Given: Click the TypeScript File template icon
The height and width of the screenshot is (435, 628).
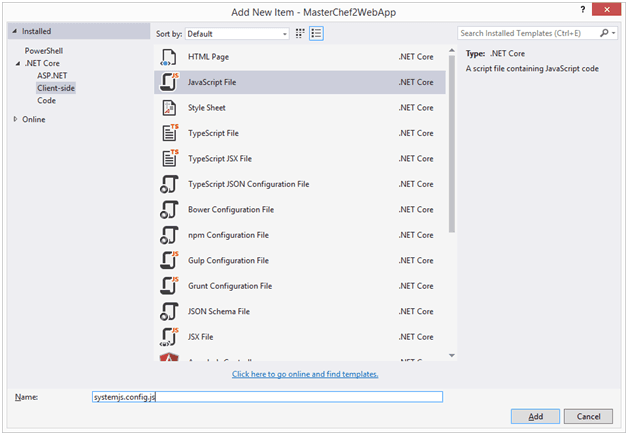Looking at the screenshot, I should click(x=170, y=133).
